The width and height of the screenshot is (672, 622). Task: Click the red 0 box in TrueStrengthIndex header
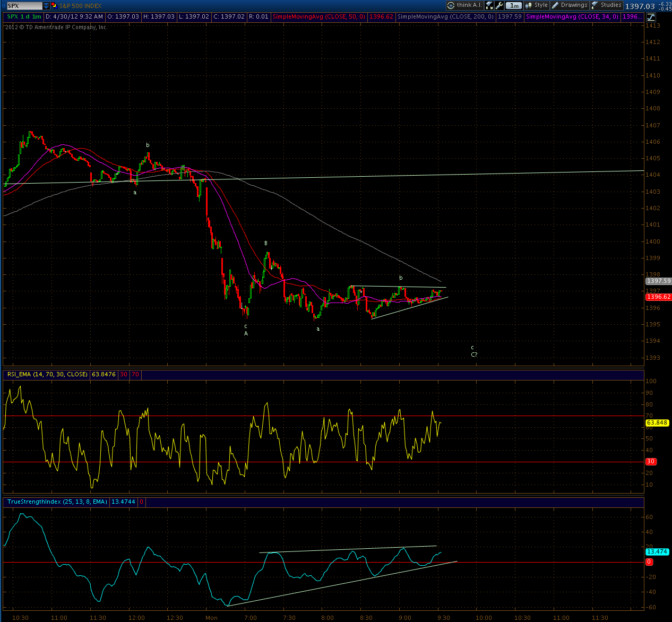pos(142,502)
